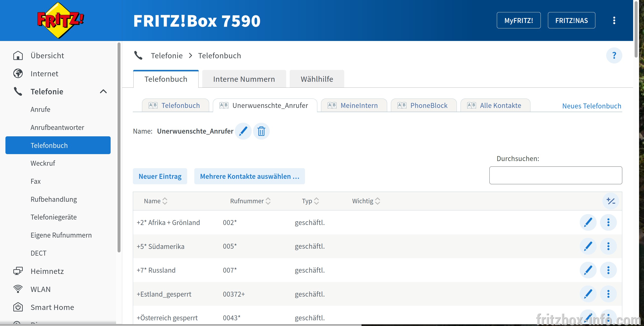
Task: Edit the +7* Russland entry
Action: 588,270
